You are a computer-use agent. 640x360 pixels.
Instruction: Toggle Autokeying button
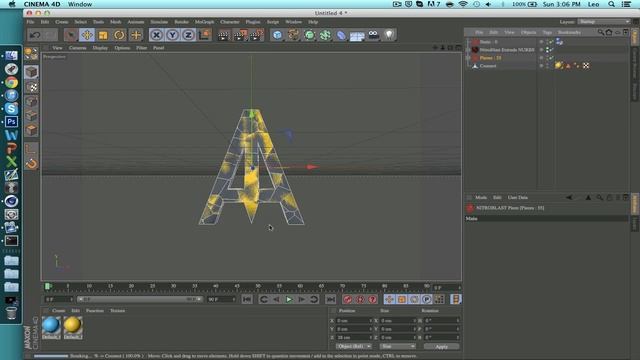(x=360, y=299)
